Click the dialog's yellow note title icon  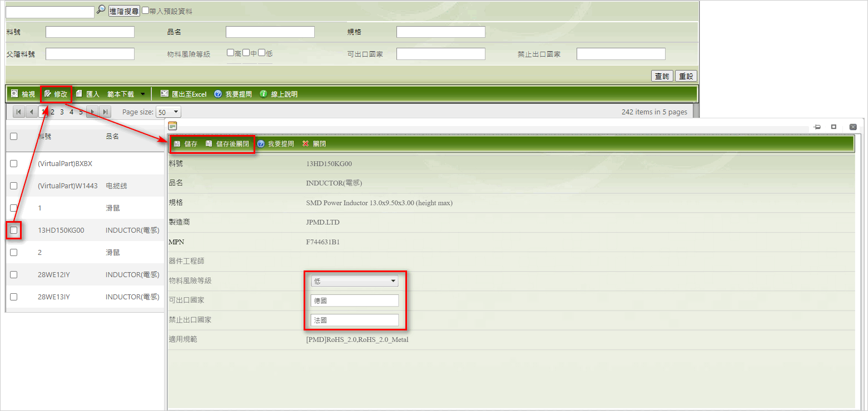[x=172, y=126]
